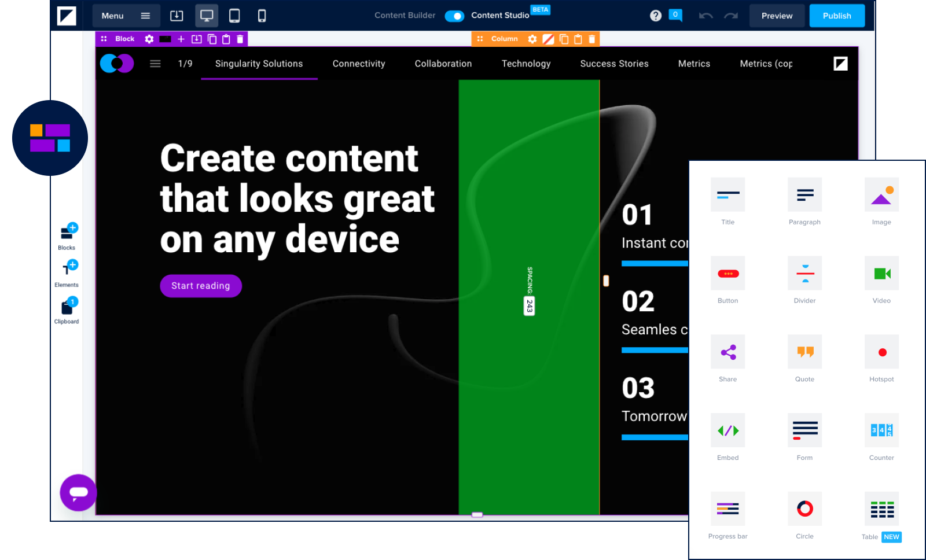This screenshot has height=560, width=926.
Task: Open the Elements panel in sidebar
Action: pyautogui.click(x=67, y=272)
